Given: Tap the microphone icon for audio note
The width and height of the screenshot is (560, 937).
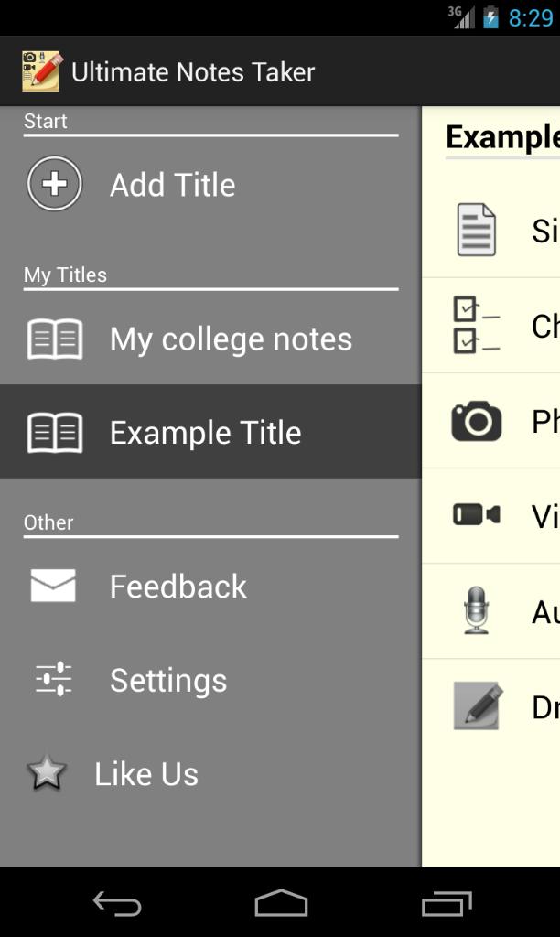Looking at the screenshot, I should point(475,610).
